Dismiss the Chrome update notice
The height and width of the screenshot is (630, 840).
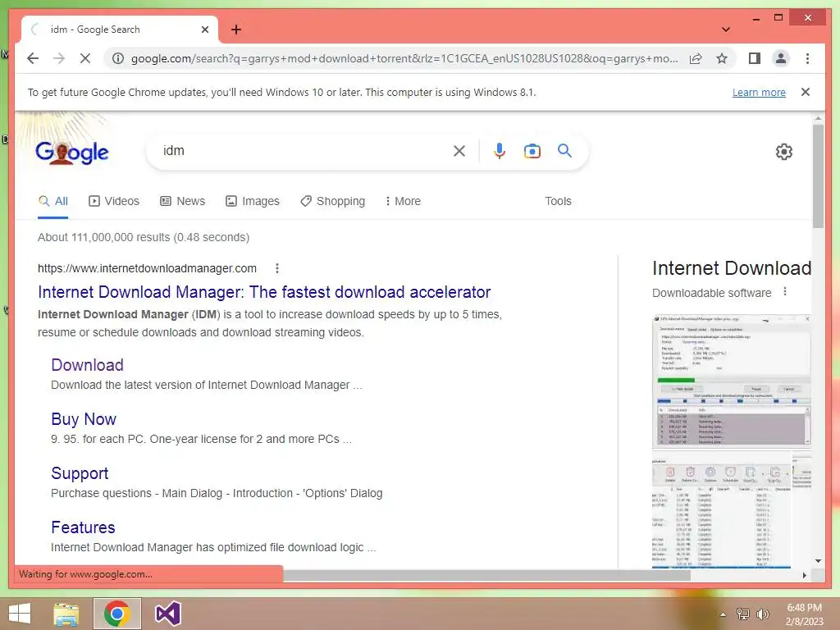[x=806, y=92]
